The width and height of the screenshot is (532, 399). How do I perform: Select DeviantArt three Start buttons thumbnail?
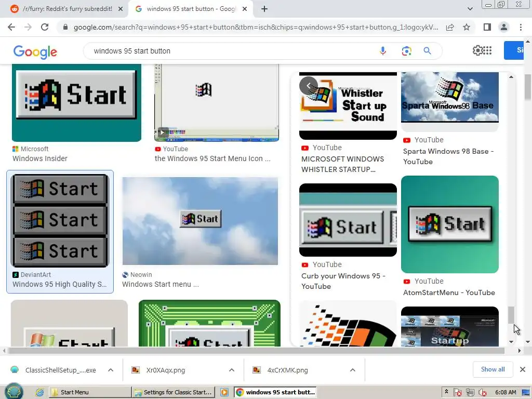pyautogui.click(x=60, y=220)
